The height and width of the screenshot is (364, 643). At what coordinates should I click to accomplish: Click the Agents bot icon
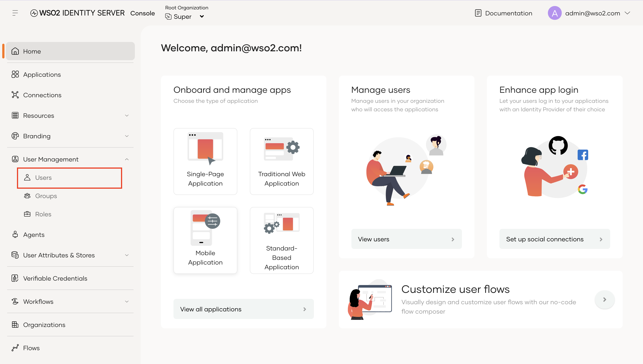(x=15, y=234)
